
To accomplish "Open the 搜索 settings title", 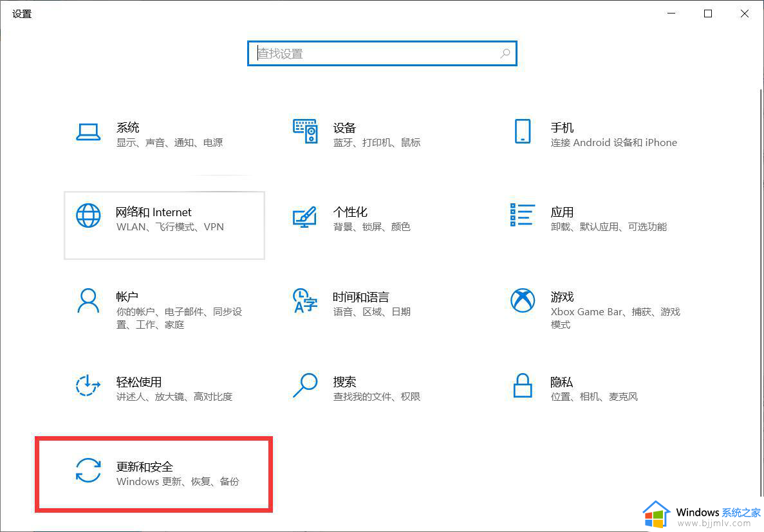I will tap(344, 381).
